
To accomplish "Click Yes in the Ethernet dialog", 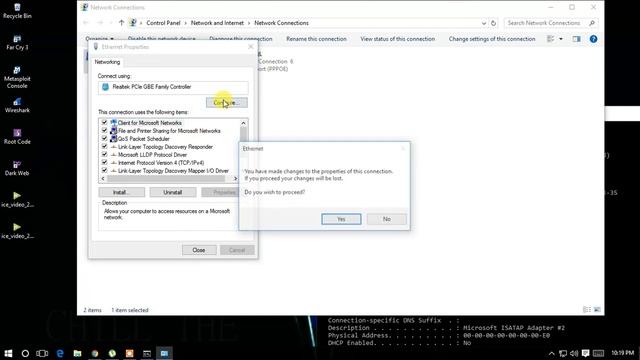I will (341, 219).
